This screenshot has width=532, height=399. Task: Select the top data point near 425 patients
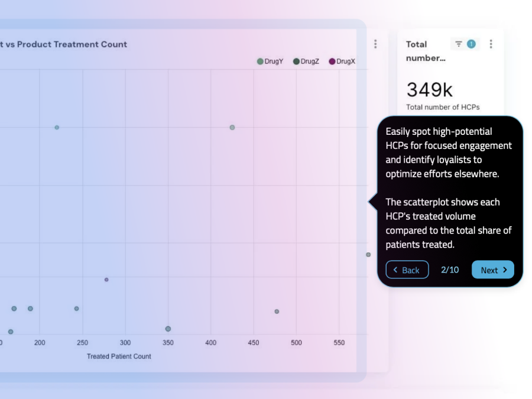tap(232, 128)
